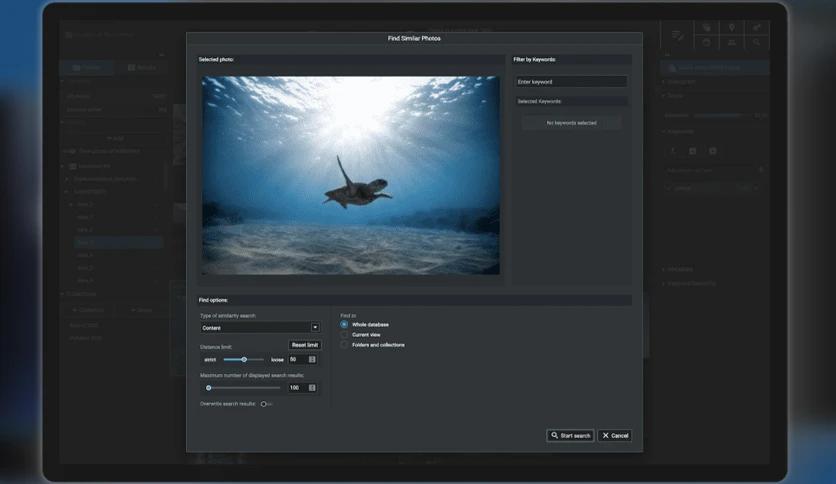Click the magnifier icon in background toolbar
The width and height of the screenshot is (836, 484).
click(x=757, y=42)
